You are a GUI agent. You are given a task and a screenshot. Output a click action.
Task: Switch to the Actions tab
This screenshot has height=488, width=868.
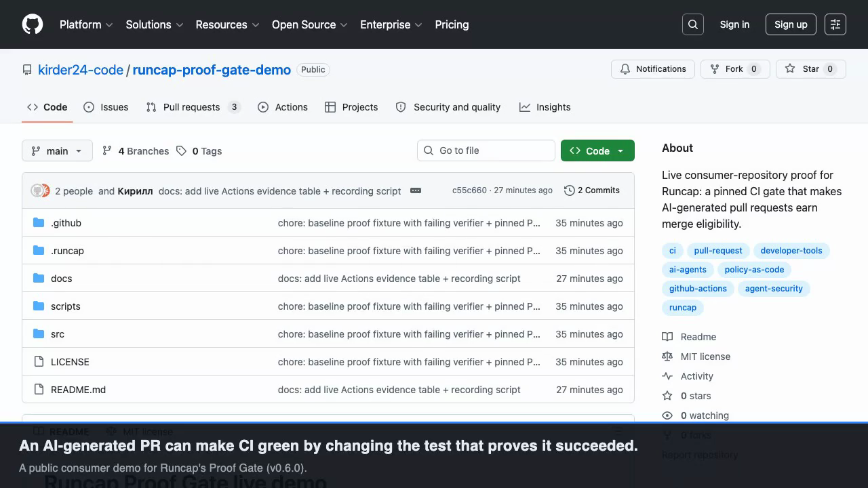point(283,107)
